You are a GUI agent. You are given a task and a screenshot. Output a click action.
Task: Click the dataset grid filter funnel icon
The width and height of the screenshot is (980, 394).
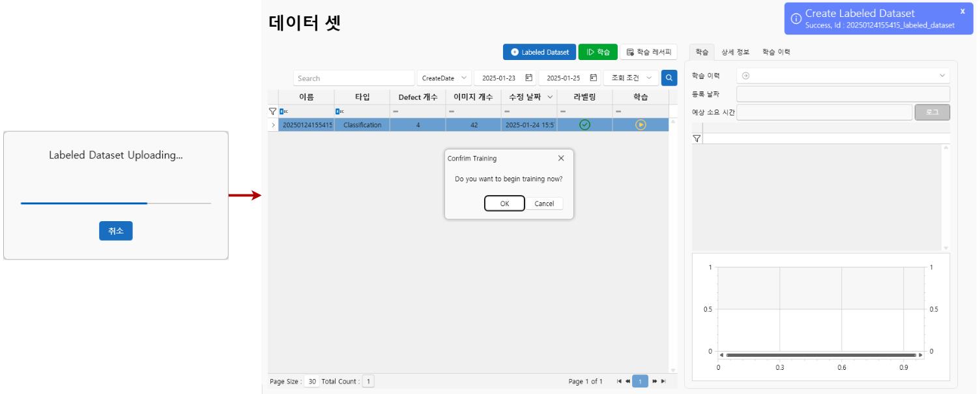pos(273,112)
